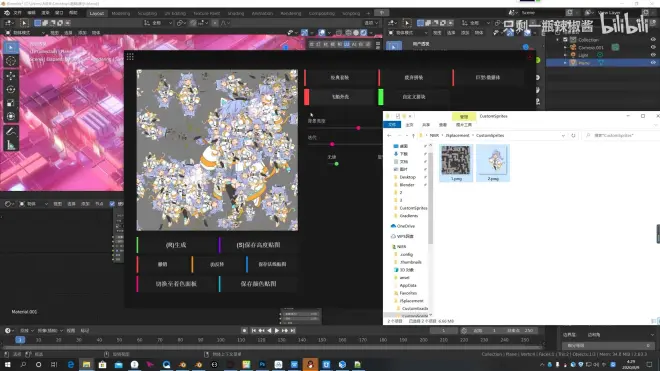Select the Move tool in viewport toolbar

coord(11,75)
